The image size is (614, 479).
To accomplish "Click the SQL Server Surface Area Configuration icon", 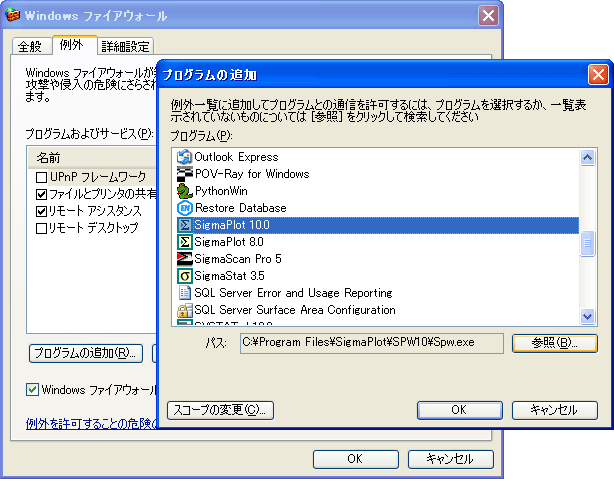I will (x=184, y=310).
